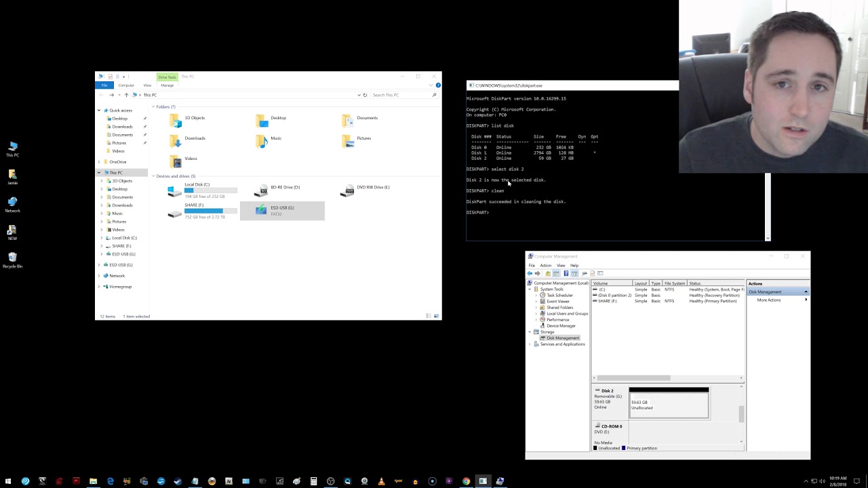Open the Desktop folder in the Folders group
Viewport: 868px width, 488px height.
[x=270, y=121]
